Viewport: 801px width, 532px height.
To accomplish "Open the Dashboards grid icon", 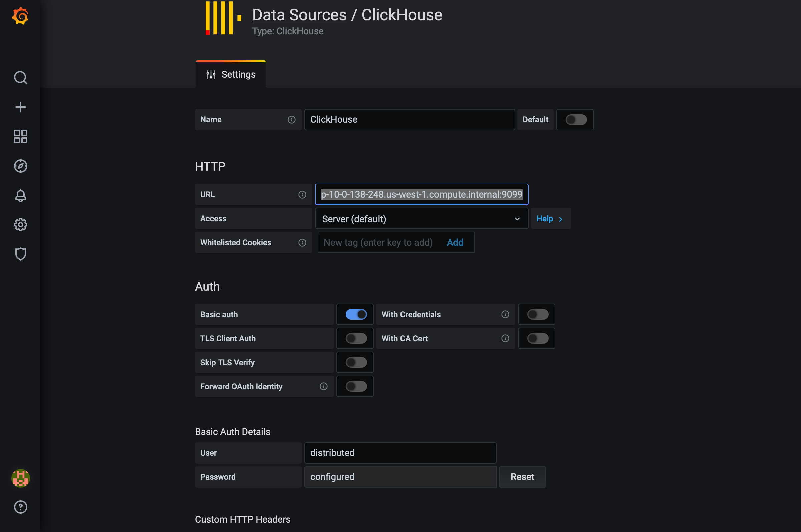I will pyautogui.click(x=20, y=137).
